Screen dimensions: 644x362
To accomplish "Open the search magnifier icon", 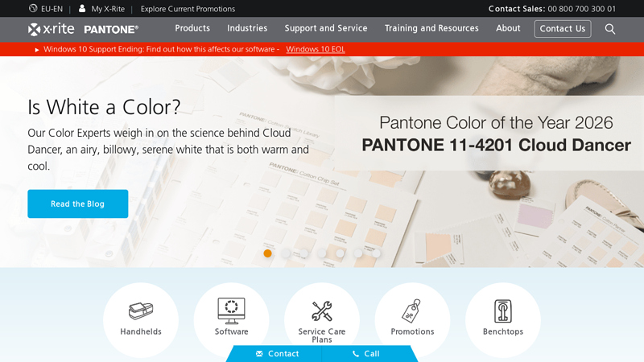I will pos(610,29).
